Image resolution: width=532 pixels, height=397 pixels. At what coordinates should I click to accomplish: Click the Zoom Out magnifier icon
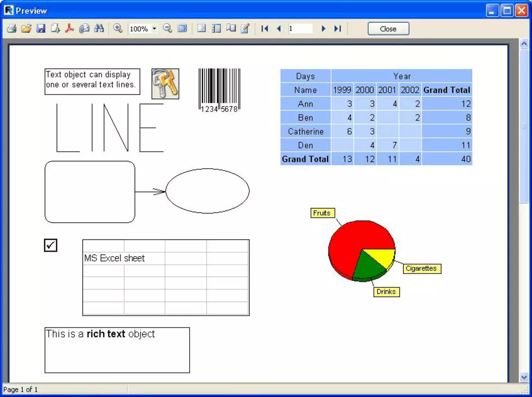tap(167, 28)
